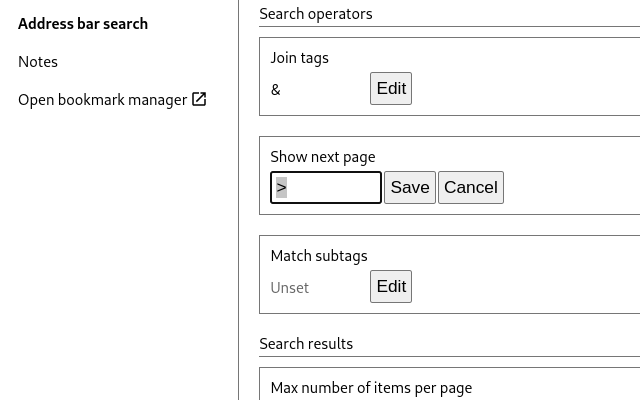Click the ampersand value under Join tags
This screenshot has width=640, height=400.
click(x=276, y=90)
